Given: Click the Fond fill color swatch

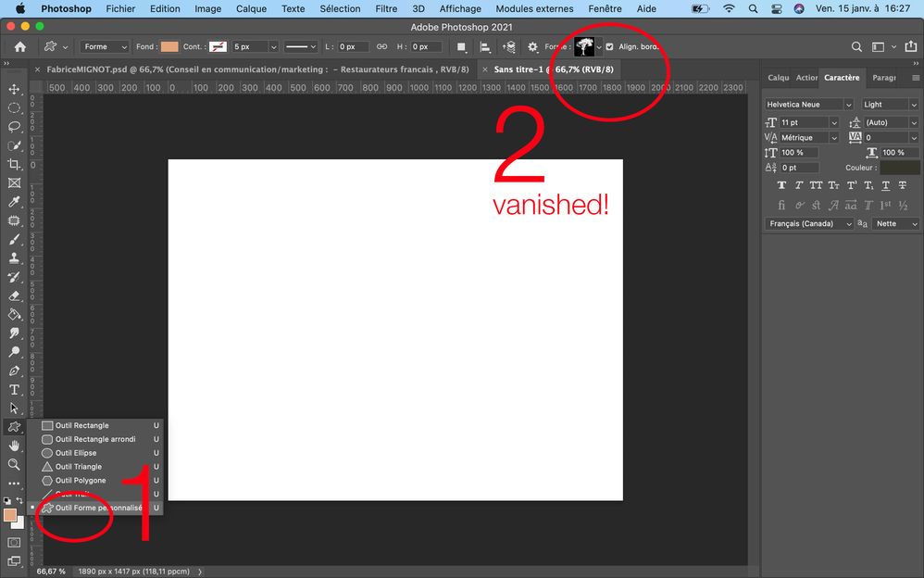Looking at the screenshot, I should 169,46.
